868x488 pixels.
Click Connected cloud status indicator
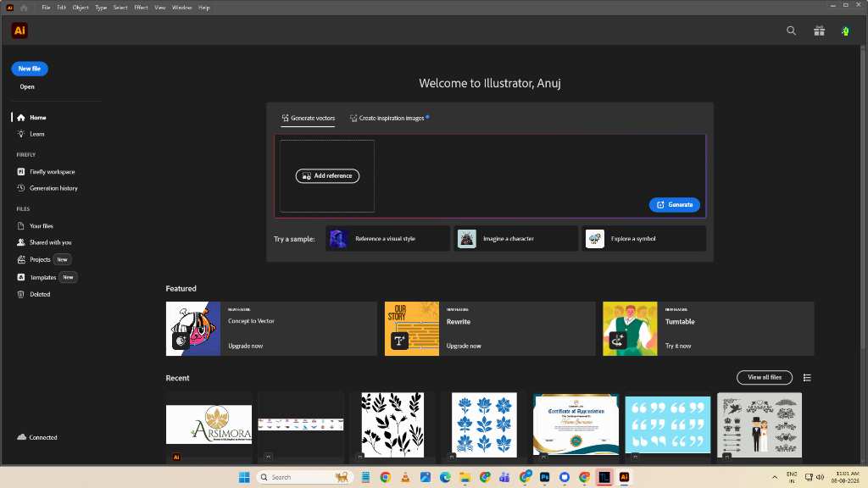[x=37, y=437]
